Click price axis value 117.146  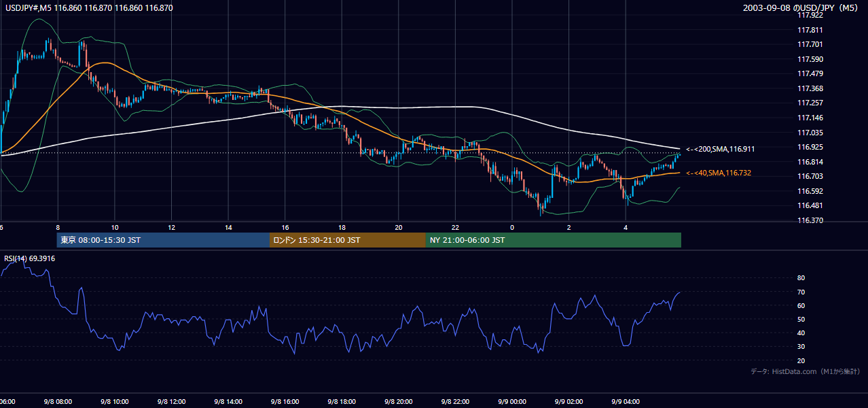pos(810,118)
